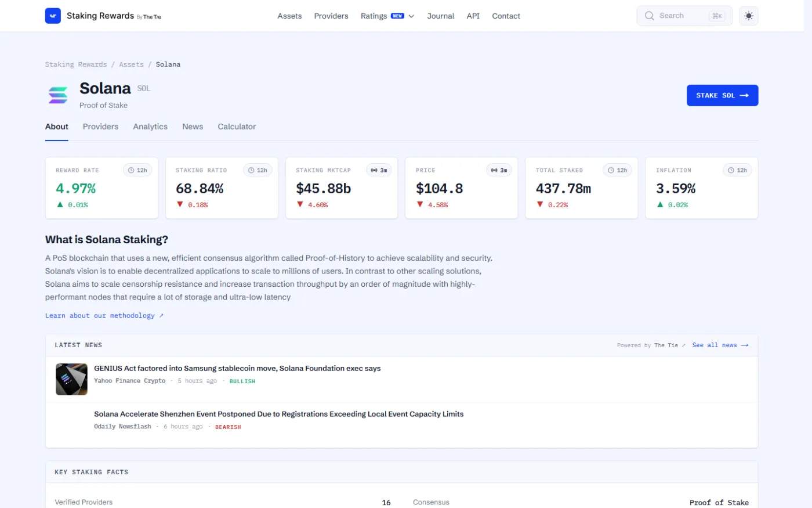Click the Yahoo Finance Crypto source label

pyautogui.click(x=130, y=381)
